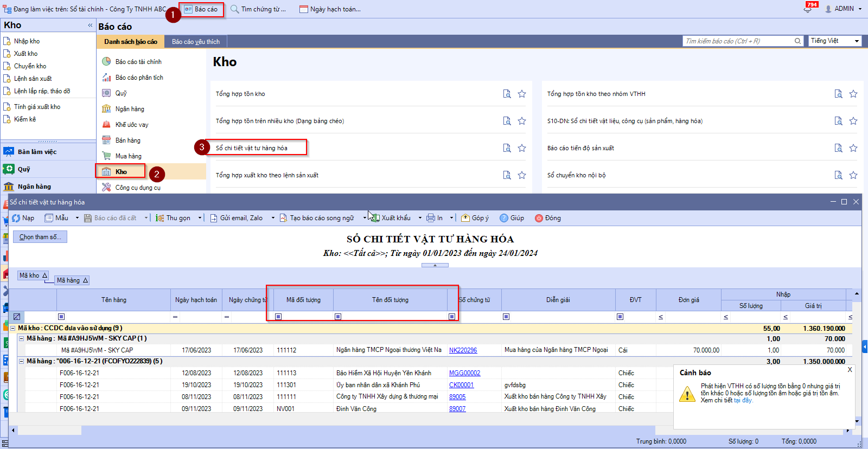
Task: Select Khế ước vay report category
Action: click(x=132, y=125)
